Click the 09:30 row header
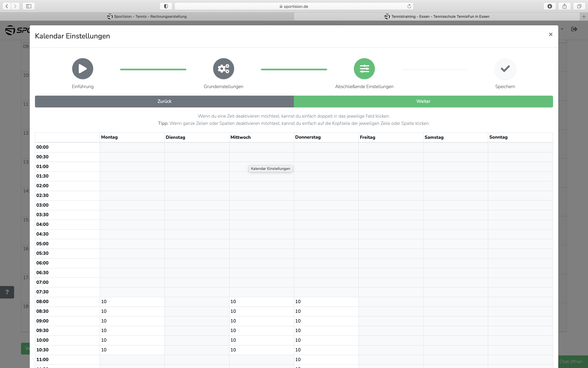This screenshot has width=588, height=368. [x=67, y=331]
